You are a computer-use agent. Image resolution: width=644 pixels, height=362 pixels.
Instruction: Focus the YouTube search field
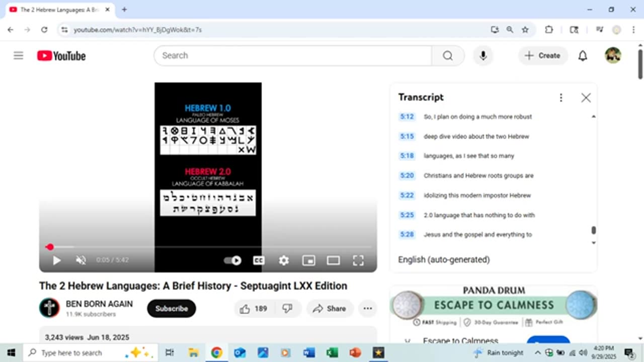293,55
